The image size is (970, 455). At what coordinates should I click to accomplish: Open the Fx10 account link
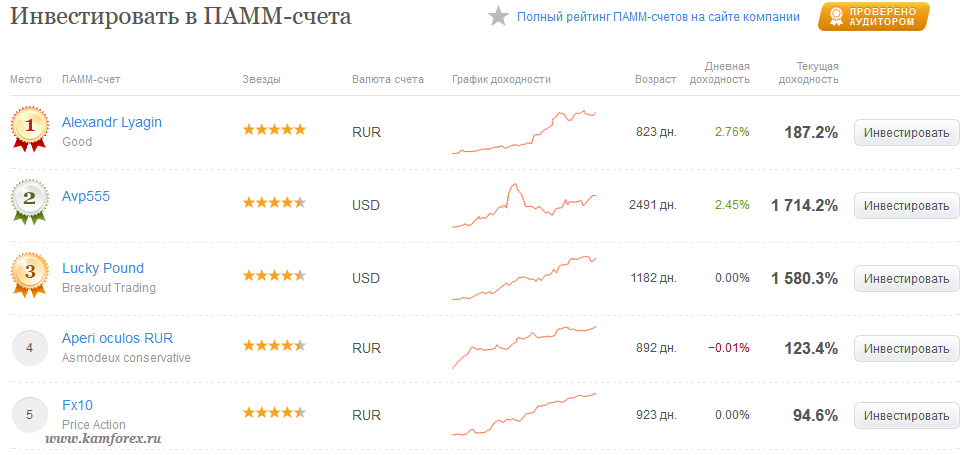click(x=77, y=406)
